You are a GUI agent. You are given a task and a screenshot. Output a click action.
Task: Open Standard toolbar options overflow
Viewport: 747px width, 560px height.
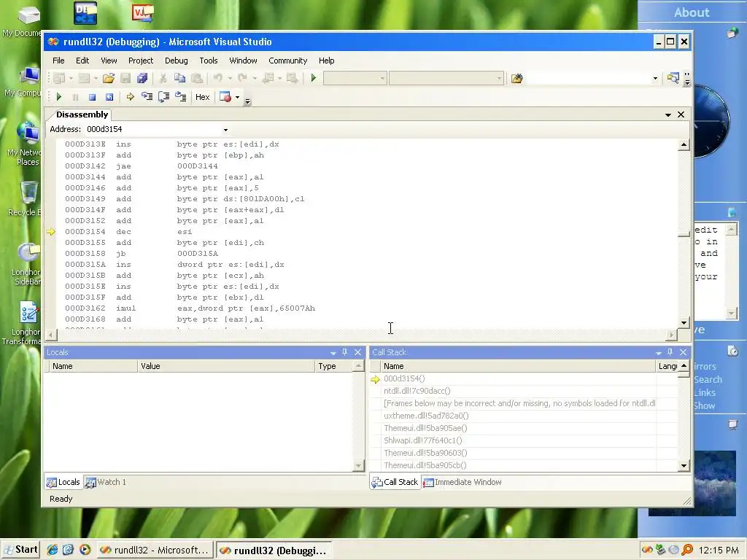687,79
